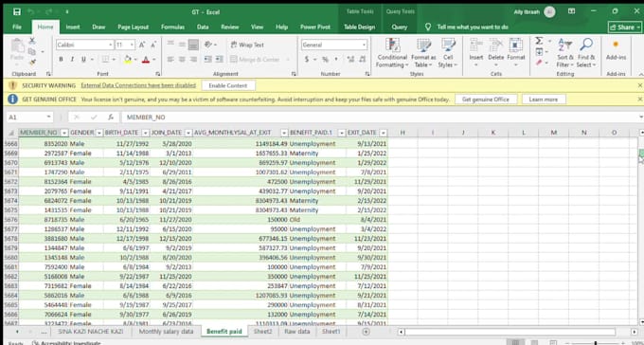Image resolution: width=644 pixels, height=345 pixels.
Task: Select the Maternity cell in row 5669
Action: coord(317,154)
